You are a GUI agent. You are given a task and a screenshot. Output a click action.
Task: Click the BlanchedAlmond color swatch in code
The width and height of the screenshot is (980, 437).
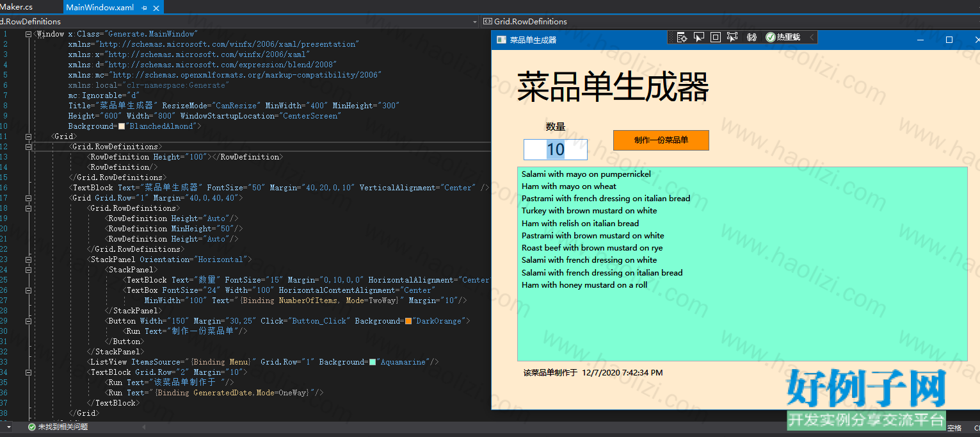(x=122, y=126)
